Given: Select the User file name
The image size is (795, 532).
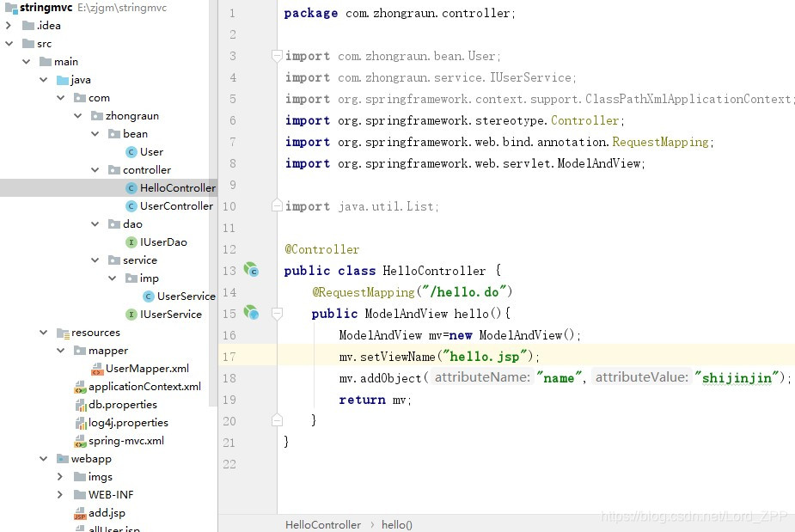Looking at the screenshot, I should pos(151,152).
